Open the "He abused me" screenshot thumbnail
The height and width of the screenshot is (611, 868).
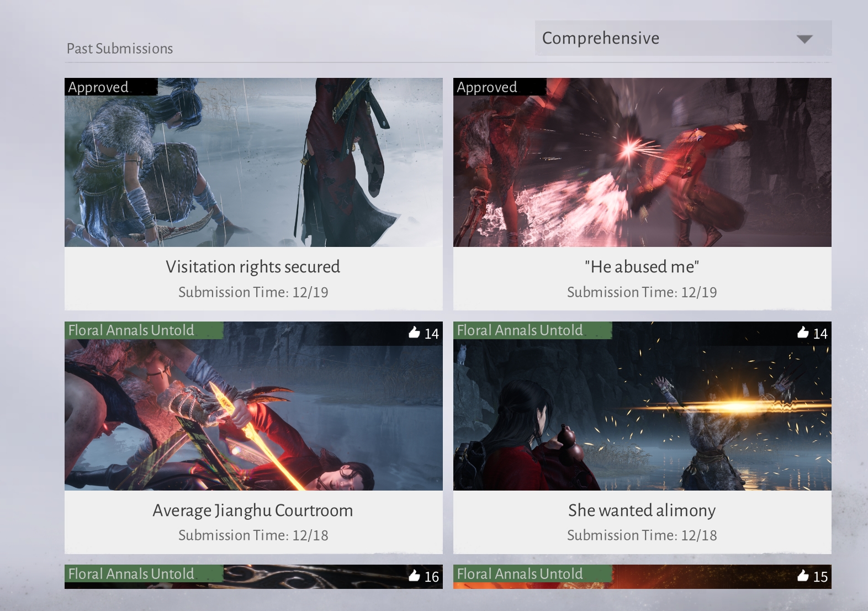[642, 162]
